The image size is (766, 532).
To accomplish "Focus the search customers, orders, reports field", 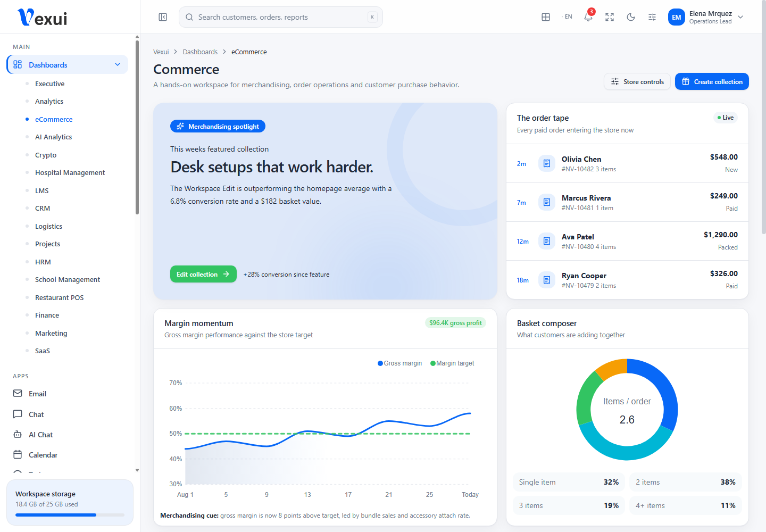I will 281,17.
